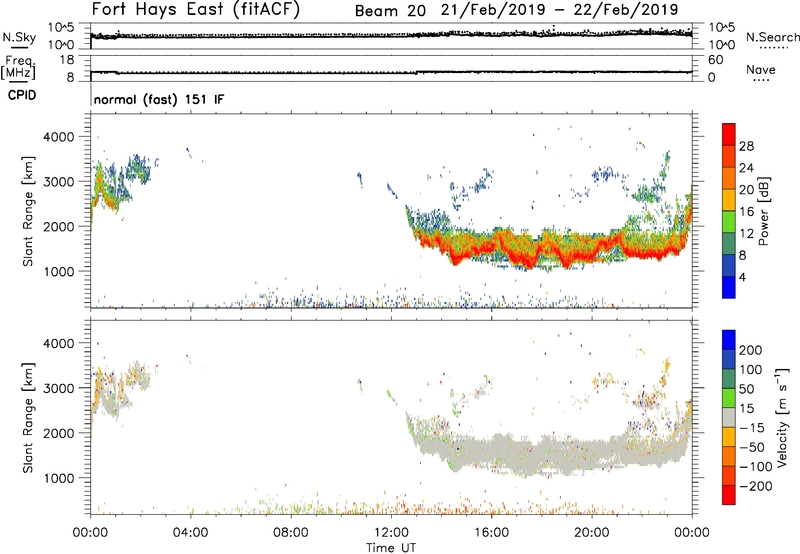Click the date range "21/Feb/2019 – 22/Feb/2019"
This screenshot has width=800, height=554.
(559, 10)
